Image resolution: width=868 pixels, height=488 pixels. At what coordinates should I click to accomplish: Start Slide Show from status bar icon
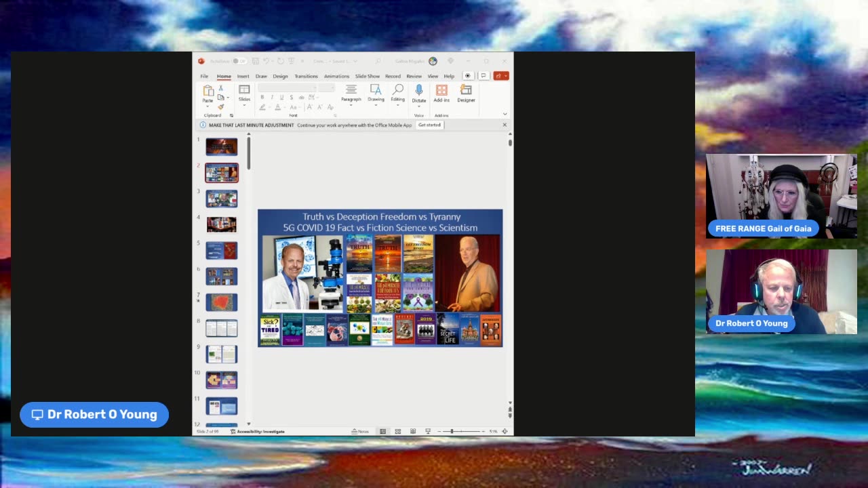[428, 431]
